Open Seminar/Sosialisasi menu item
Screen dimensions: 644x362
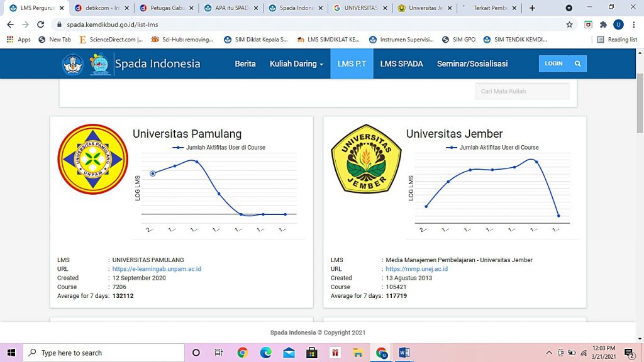pos(472,63)
